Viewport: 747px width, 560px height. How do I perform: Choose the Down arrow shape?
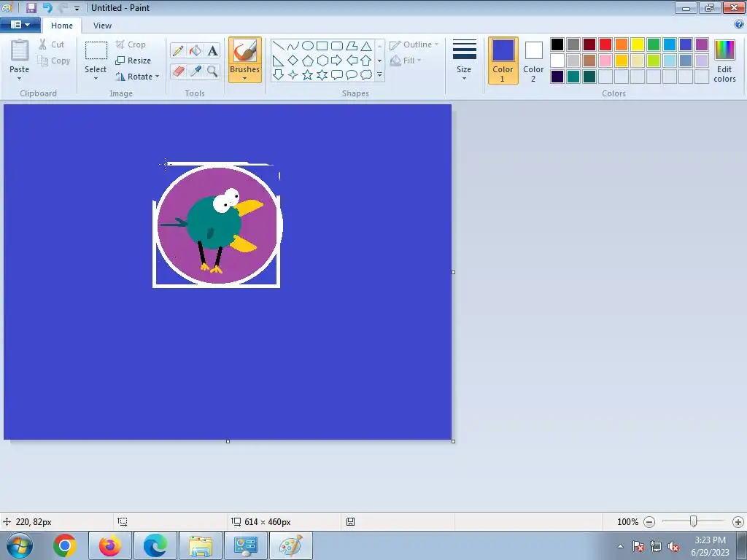(279, 75)
